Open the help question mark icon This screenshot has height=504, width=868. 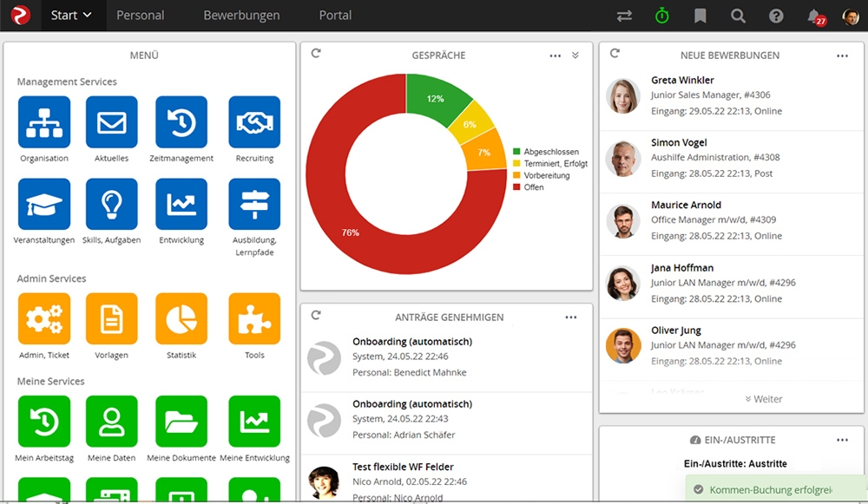coord(776,16)
